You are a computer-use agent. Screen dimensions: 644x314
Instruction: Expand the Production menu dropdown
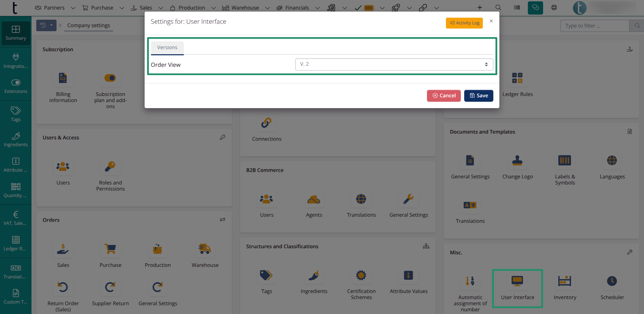pos(213,8)
